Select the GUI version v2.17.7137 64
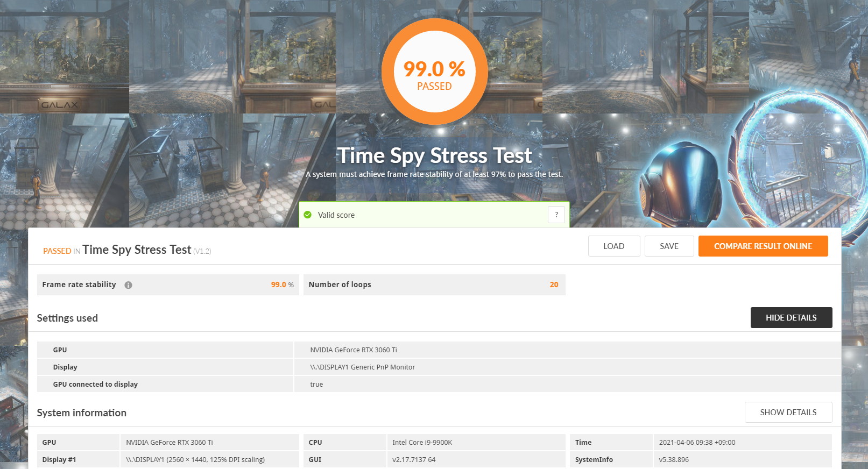This screenshot has height=469, width=868. point(414,460)
